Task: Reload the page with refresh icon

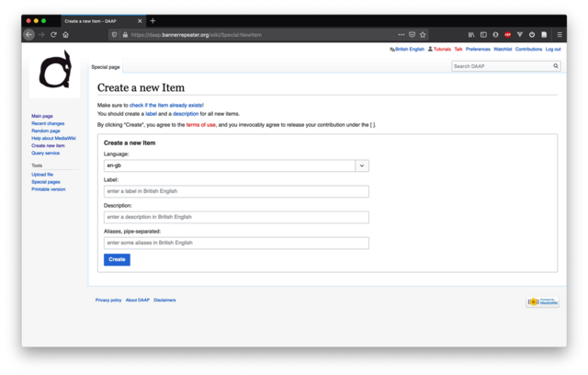Action: pos(53,34)
